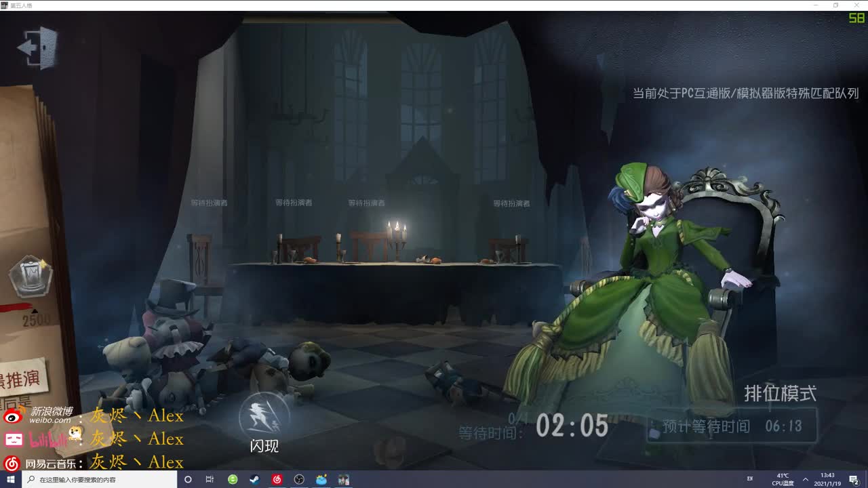Click the 2500 value on the notebook
The height and width of the screenshot is (488, 868).
point(36,321)
